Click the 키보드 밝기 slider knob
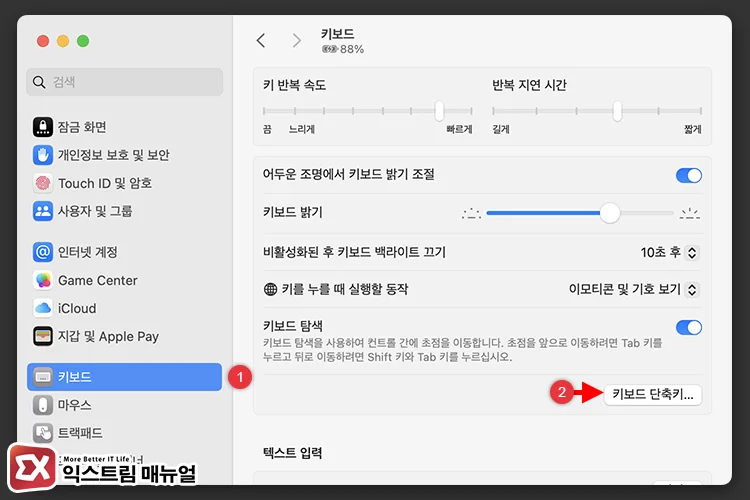Image resolution: width=750 pixels, height=500 pixels. click(610, 213)
